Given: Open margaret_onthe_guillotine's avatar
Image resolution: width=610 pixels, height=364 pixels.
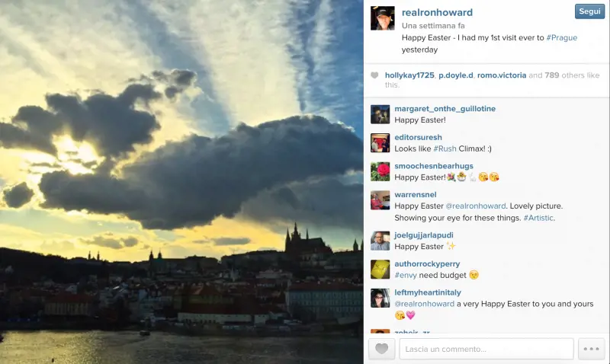Looking at the screenshot, I should pyautogui.click(x=380, y=114).
